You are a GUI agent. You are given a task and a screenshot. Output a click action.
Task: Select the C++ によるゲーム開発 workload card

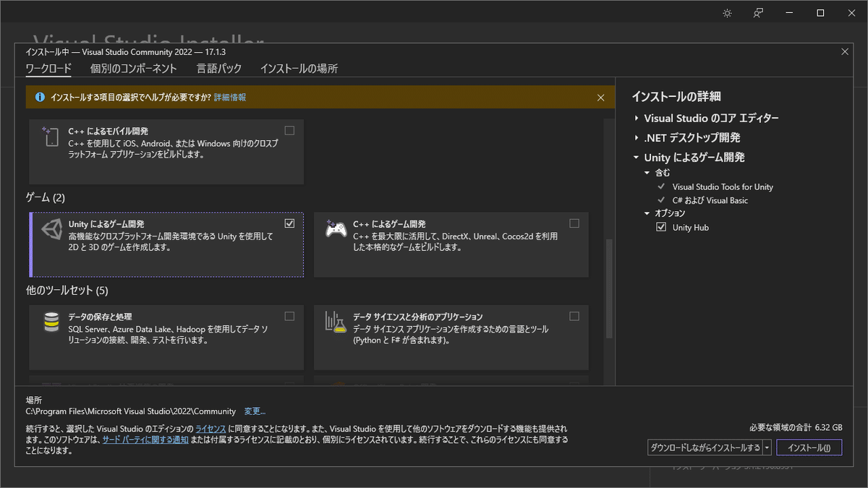[451, 244]
